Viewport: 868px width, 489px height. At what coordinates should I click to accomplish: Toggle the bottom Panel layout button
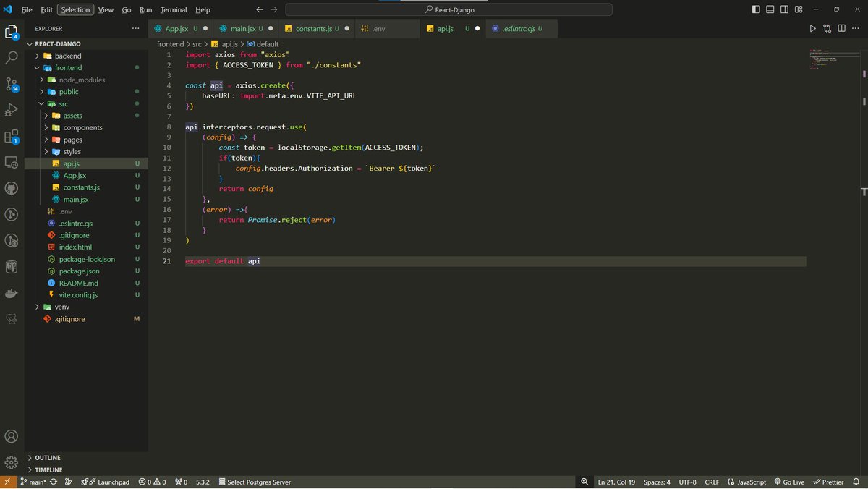(770, 9)
